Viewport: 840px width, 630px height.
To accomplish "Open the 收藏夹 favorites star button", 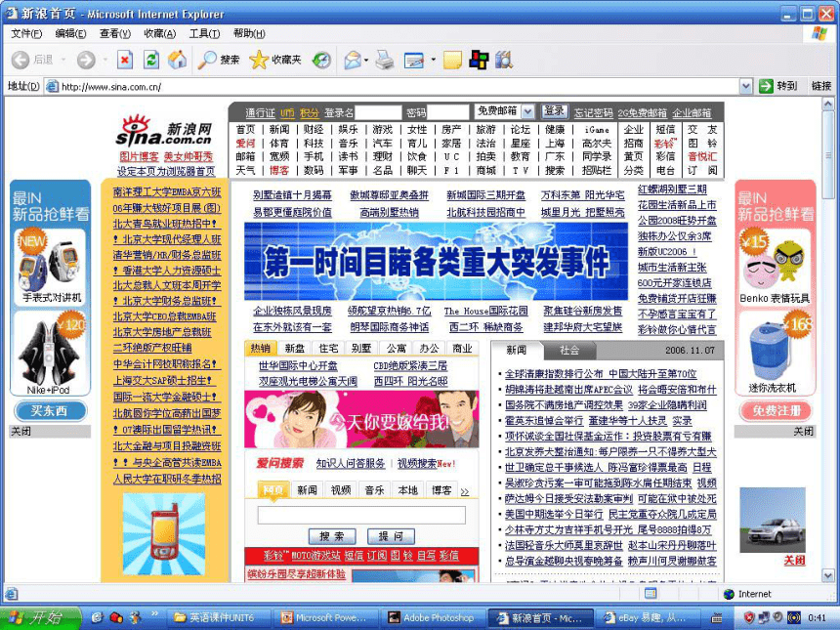I will click(x=275, y=60).
